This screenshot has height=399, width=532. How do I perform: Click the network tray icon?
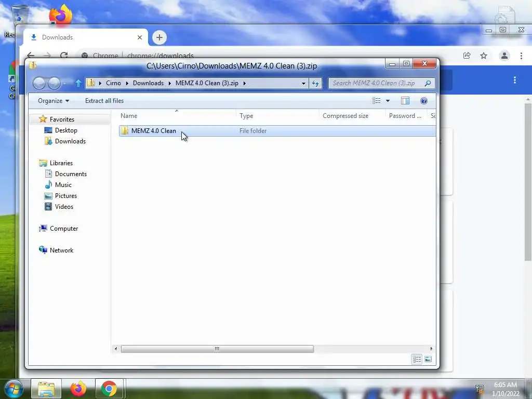480,389
